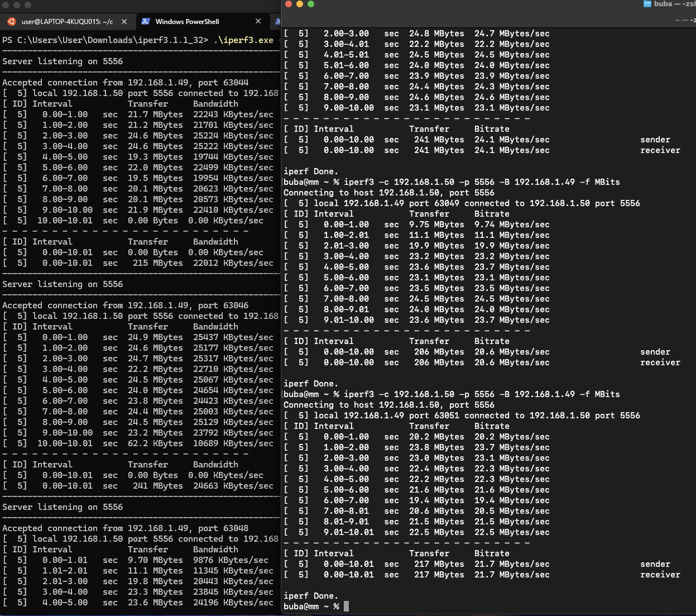The width and height of the screenshot is (696, 616).
Task: Minimize the zsh window with the yellow button
Action: (300, 4)
